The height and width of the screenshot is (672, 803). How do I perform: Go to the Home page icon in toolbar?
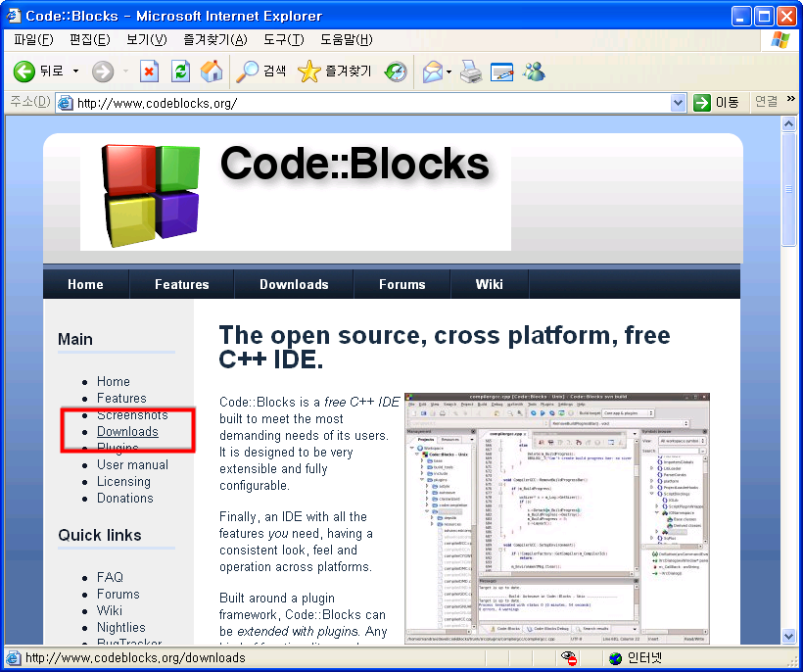[211, 72]
